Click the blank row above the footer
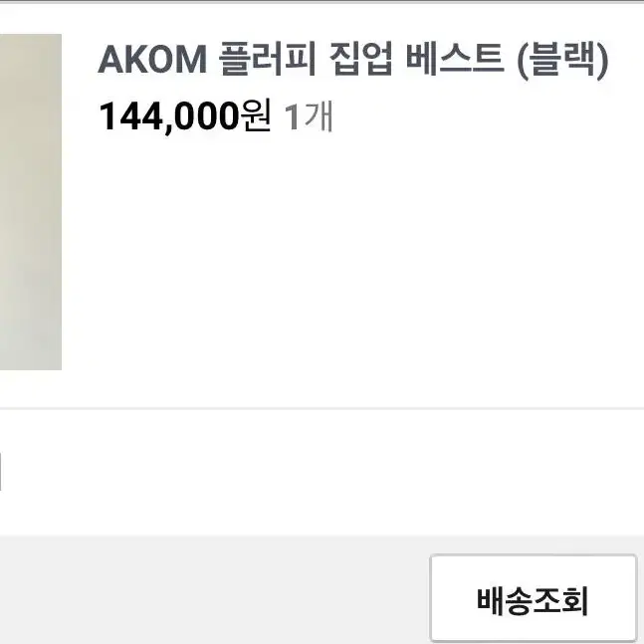Viewport: 644px width, 644px height. (322, 473)
